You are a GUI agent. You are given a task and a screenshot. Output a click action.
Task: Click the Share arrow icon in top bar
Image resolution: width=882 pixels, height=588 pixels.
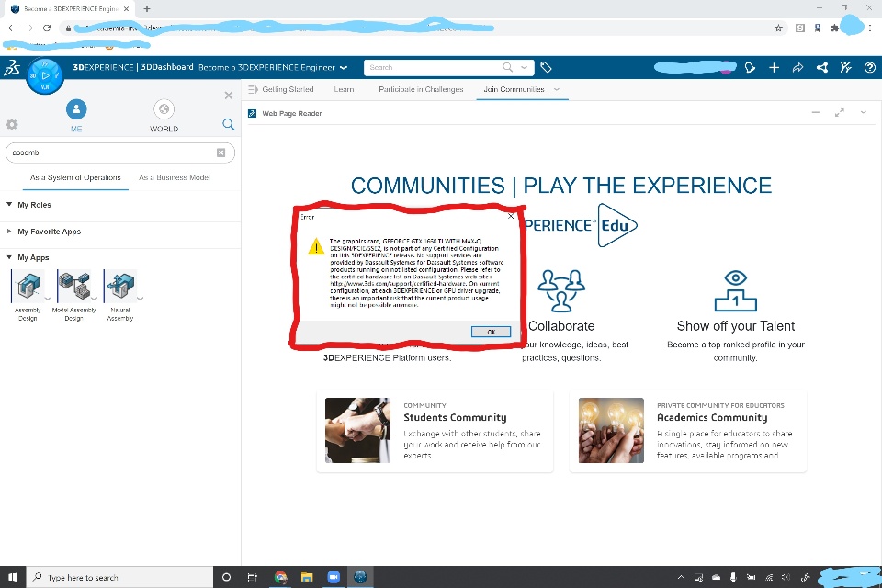[x=797, y=67]
